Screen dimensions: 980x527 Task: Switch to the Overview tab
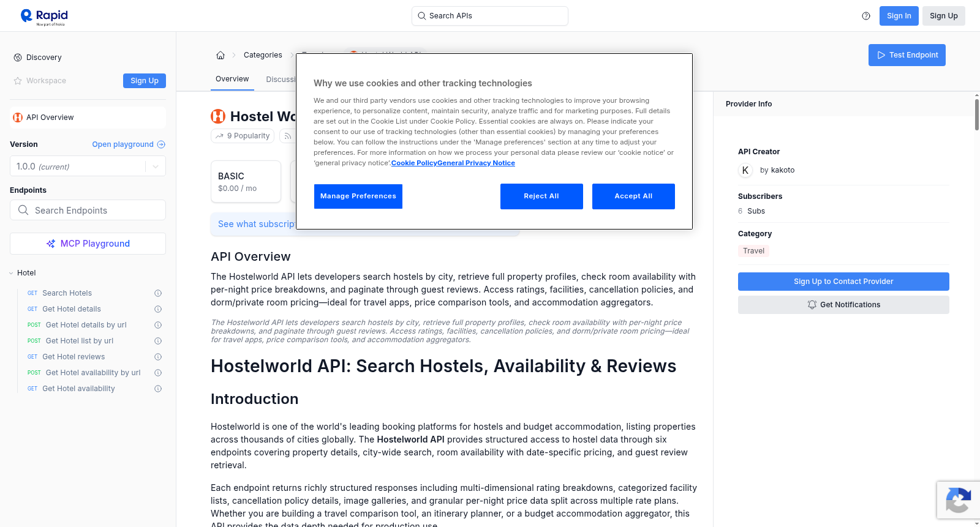(x=232, y=79)
